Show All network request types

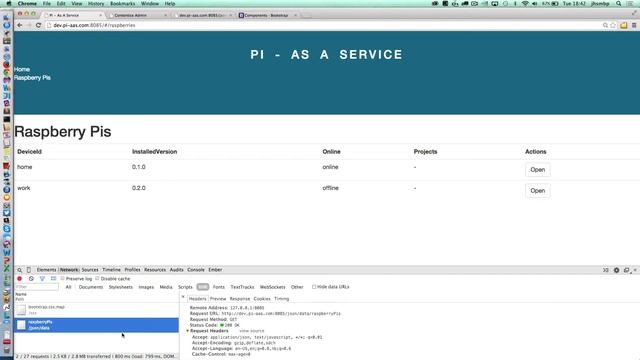point(68,287)
